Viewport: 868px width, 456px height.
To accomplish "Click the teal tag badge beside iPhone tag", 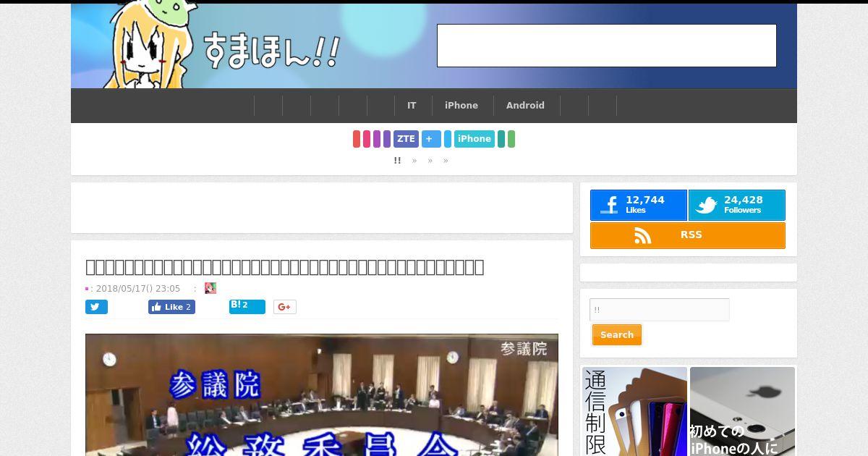I will 501,139.
